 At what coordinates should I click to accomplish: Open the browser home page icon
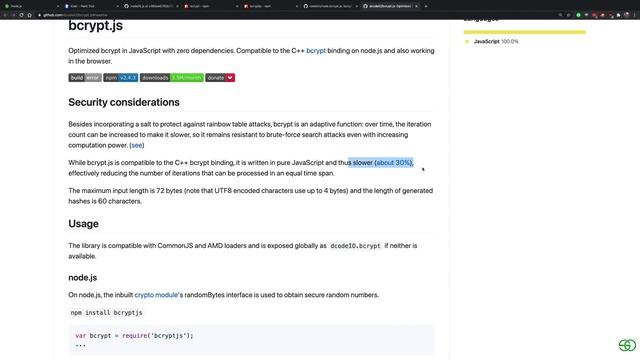pos(29,15)
